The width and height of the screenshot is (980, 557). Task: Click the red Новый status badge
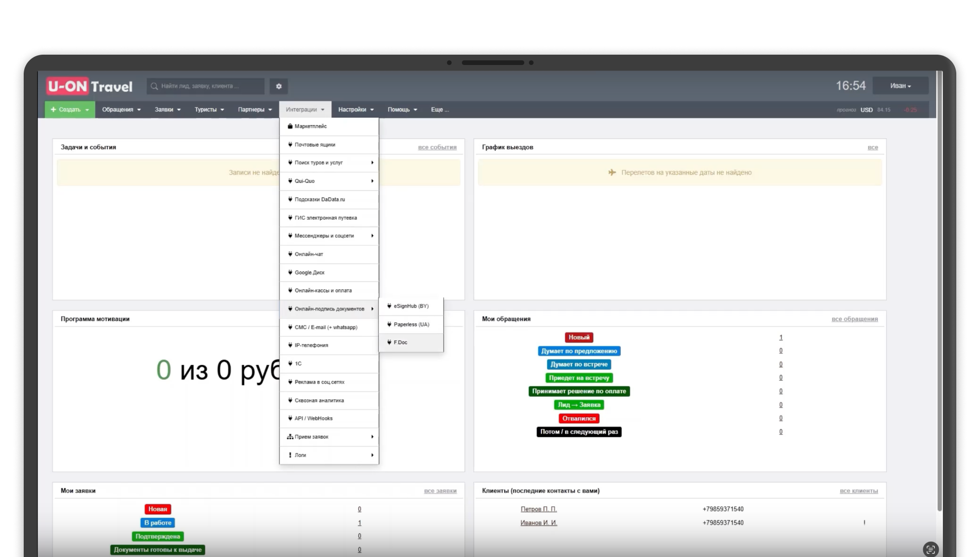click(x=579, y=337)
